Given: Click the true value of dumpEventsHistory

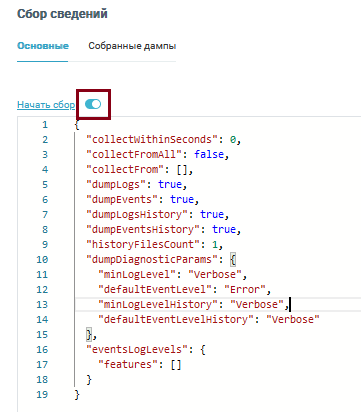Looking at the screenshot, I should (x=224, y=229).
